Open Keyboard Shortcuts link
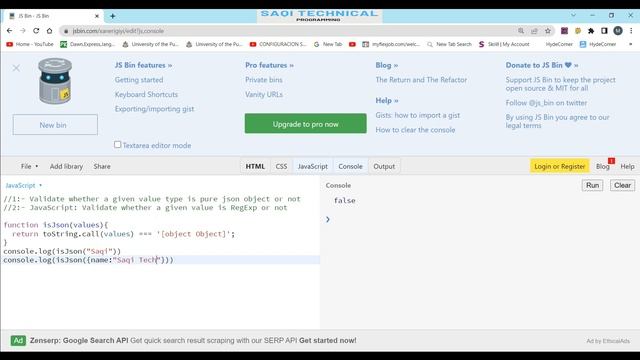The image size is (640, 360). pos(146,94)
